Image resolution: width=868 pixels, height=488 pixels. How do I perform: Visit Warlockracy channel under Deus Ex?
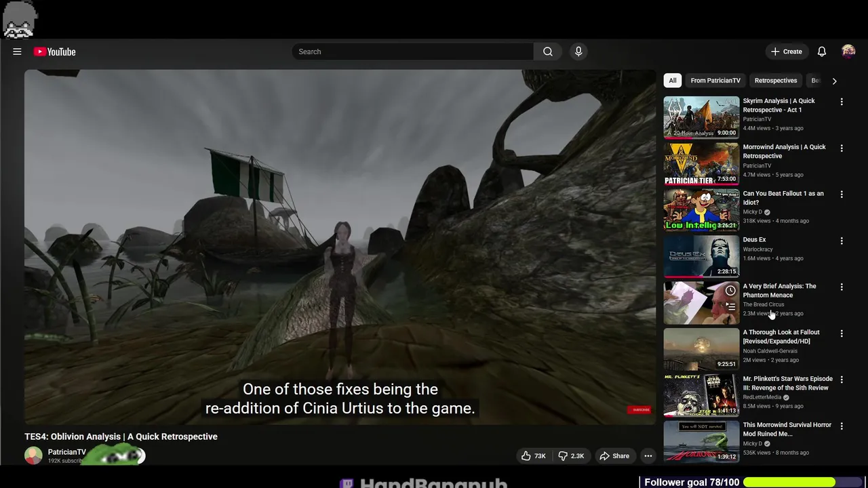757,249
